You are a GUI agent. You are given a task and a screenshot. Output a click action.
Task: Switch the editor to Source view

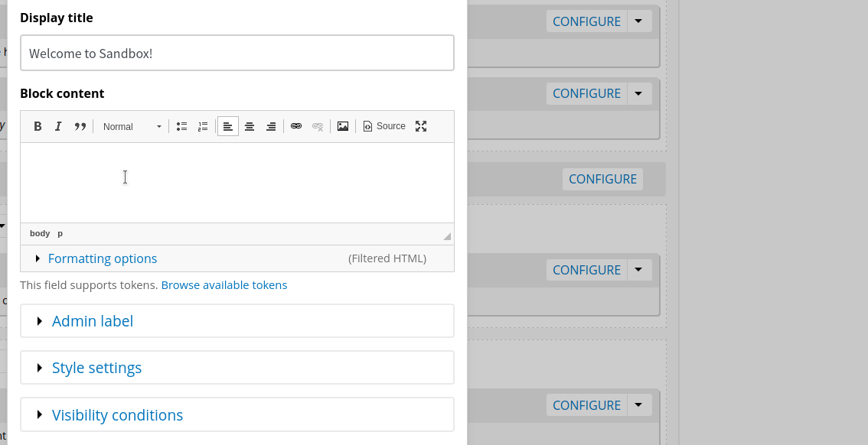(383, 126)
